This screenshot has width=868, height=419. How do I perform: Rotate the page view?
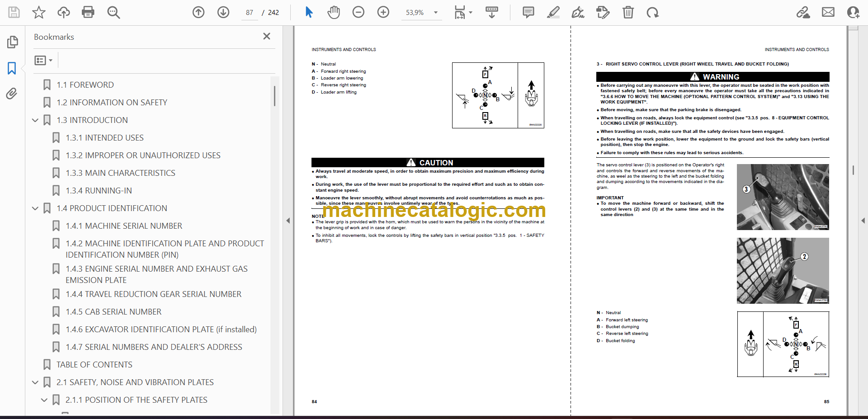(652, 12)
